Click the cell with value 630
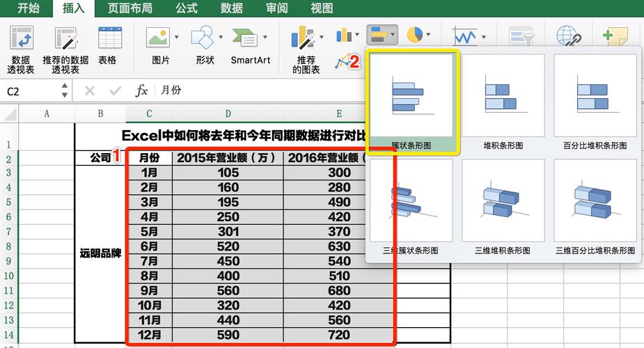644x348 pixels. point(339,246)
